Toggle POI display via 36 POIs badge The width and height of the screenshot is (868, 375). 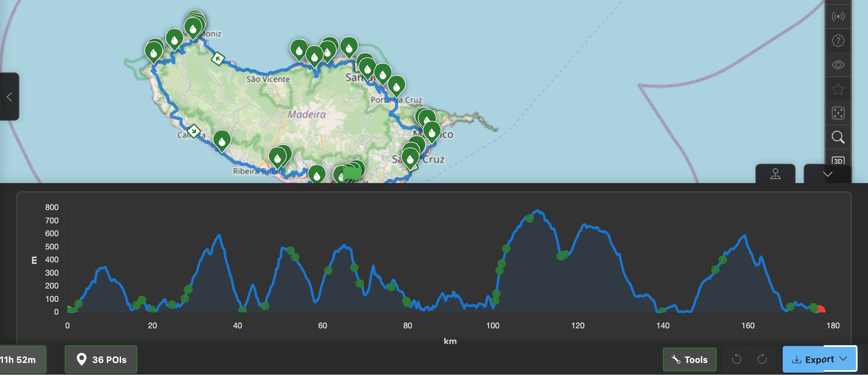pyautogui.click(x=101, y=359)
